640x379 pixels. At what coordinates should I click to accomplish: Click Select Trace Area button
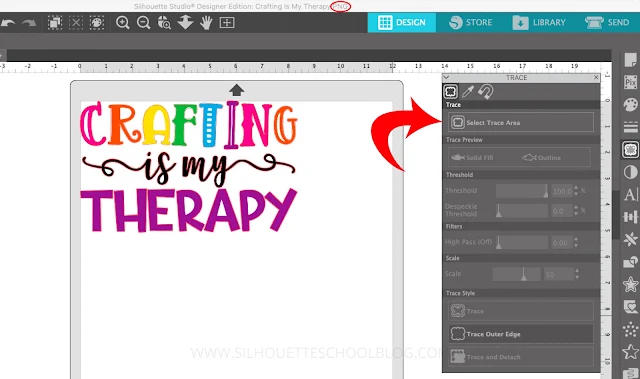tap(520, 122)
